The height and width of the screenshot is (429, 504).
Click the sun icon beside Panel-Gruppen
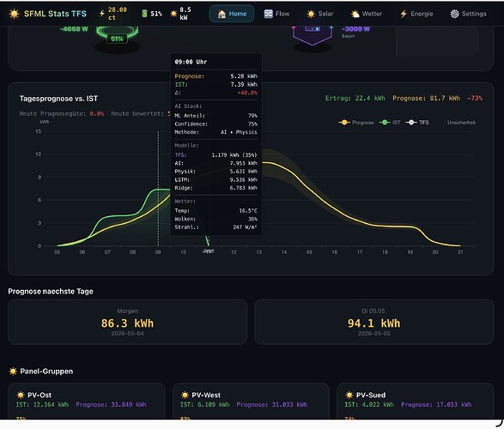(x=13, y=372)
